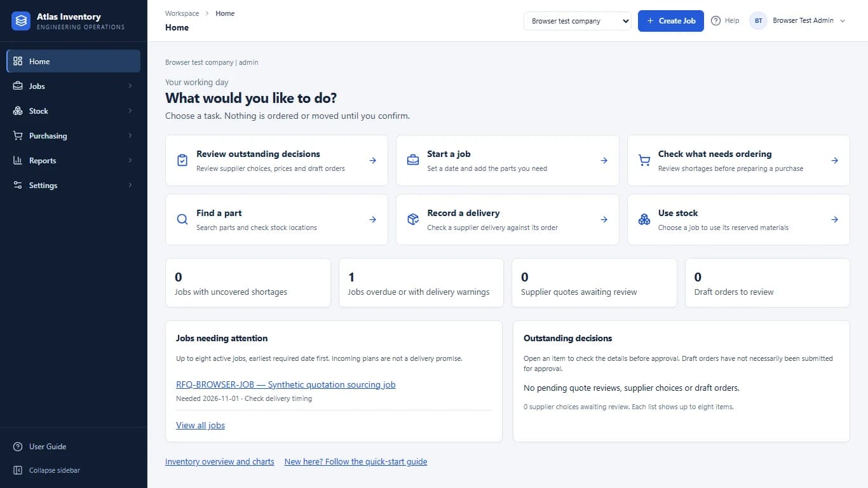
Task: Click the briefcase icon on Start a job
Action: (413, 160)
